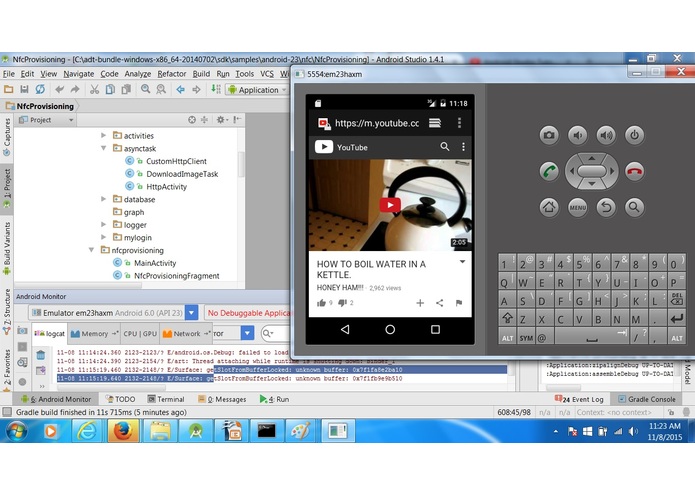The image size is (695, 494).
Task: Open Project view selector dropdown
Action: [46, 120]
